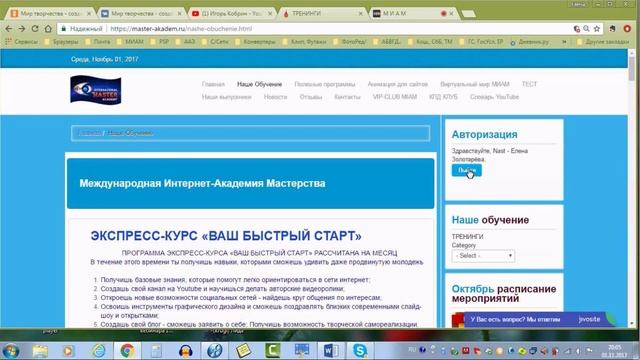
Task: Open the ТРЕНИНГИ link in sidebar
Action: pyautogui.click(x=467, y=237)
